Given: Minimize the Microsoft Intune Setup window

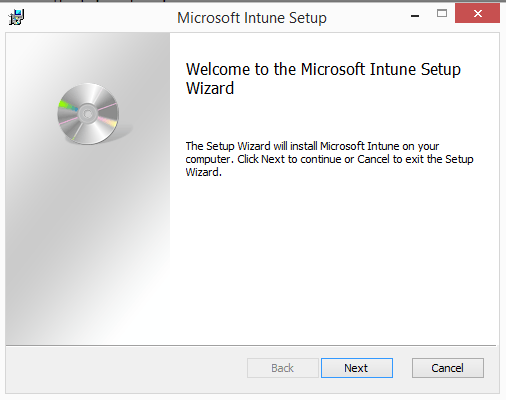Looking at the screenshot, I should tap(415, 15).
